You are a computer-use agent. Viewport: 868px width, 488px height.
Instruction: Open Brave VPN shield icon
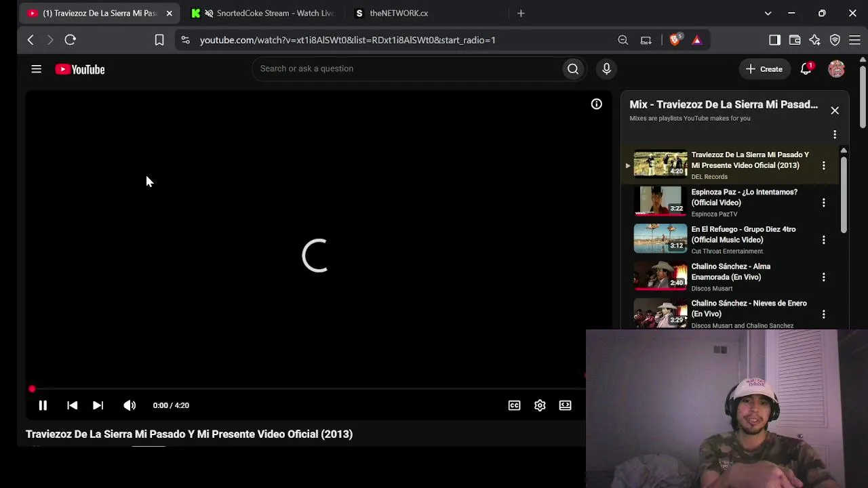[x=835, y=40]
